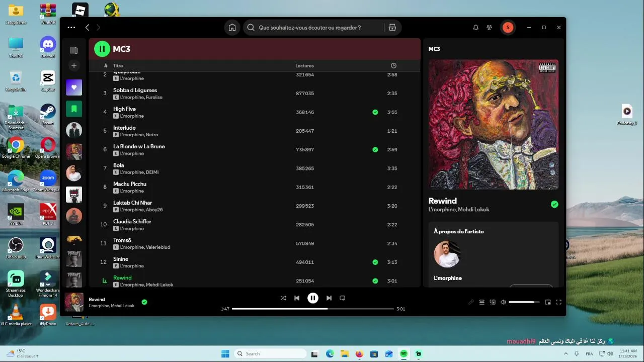Viewport: 644px width, 362px height.
Task: Skip to the previous track
Action: (297, 298)
